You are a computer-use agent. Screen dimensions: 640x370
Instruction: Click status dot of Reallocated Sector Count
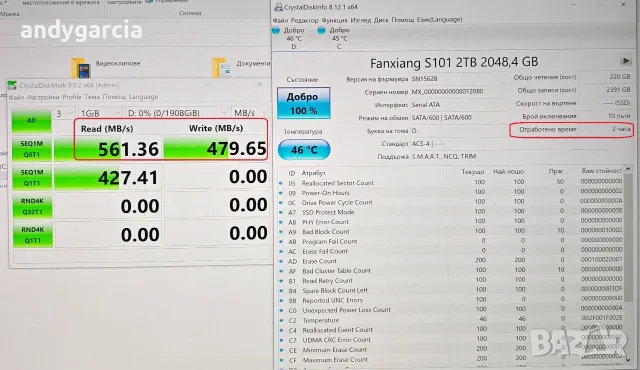(x=281, y=183)
